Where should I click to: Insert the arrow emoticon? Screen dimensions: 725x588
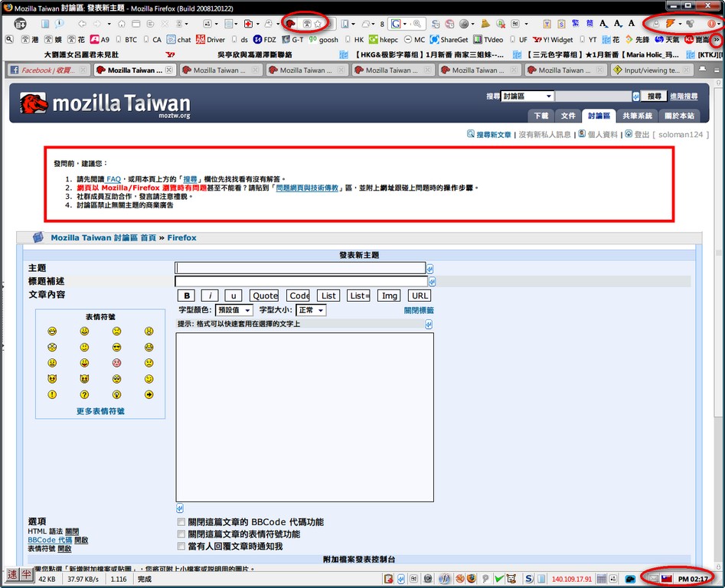click(x=149, y=395)
